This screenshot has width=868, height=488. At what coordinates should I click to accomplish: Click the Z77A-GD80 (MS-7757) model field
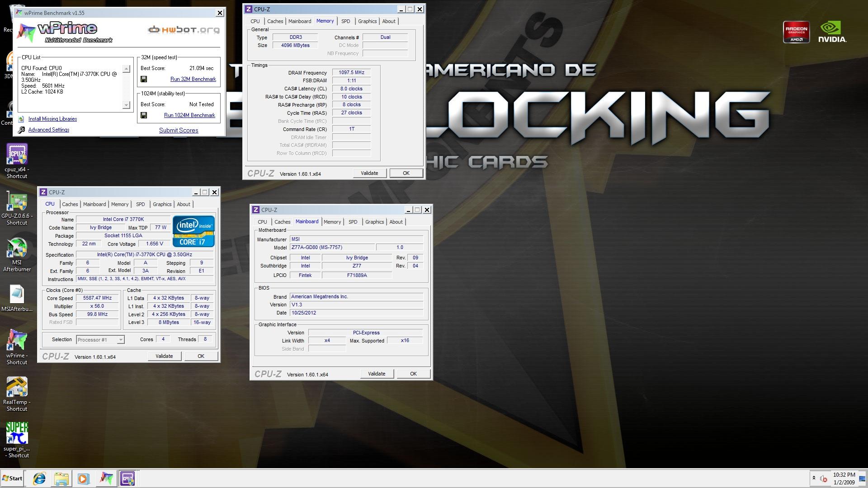click(332, 248)
